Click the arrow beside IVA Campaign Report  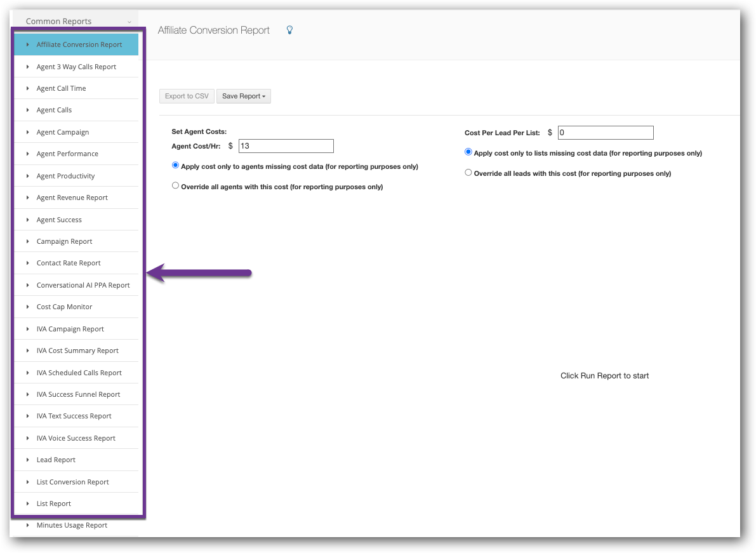(27, 330)
